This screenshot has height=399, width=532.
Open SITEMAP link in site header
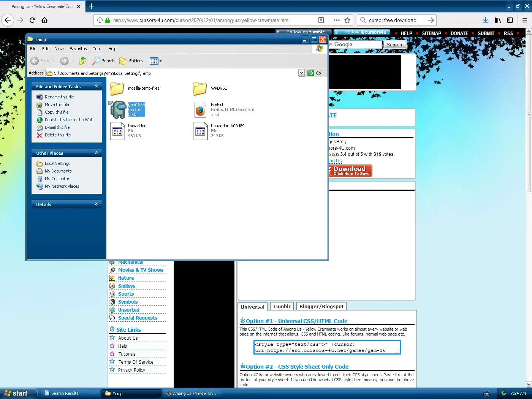(431, 33)
